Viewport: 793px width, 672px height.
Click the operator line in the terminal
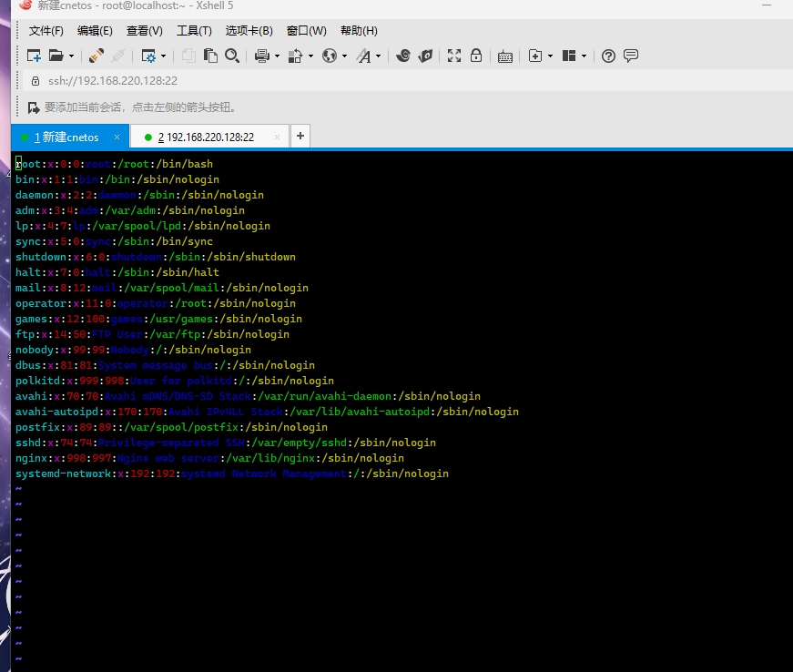[156, 303]
